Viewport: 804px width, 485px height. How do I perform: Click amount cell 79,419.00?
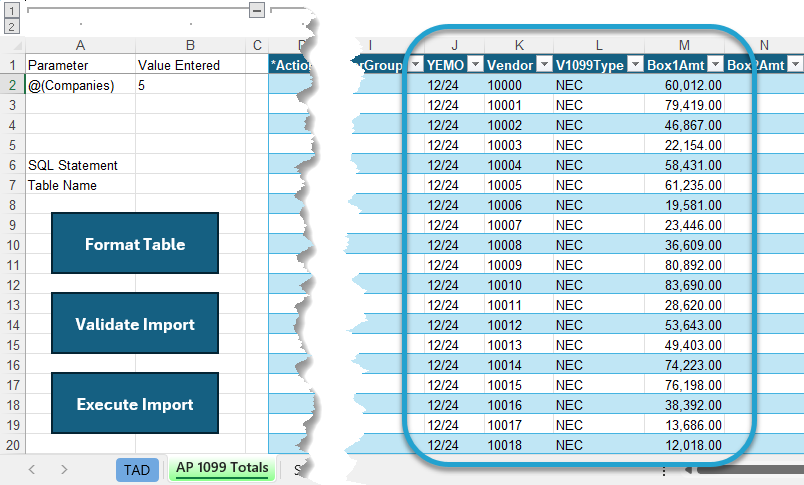pyautogui.click(x=684, y=105)
